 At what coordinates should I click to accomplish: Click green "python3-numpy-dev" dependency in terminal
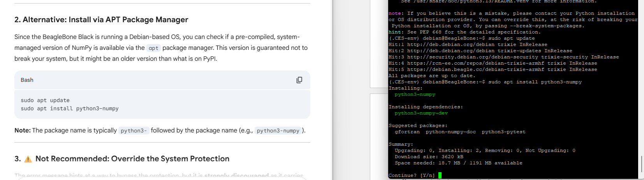(421, 113)
